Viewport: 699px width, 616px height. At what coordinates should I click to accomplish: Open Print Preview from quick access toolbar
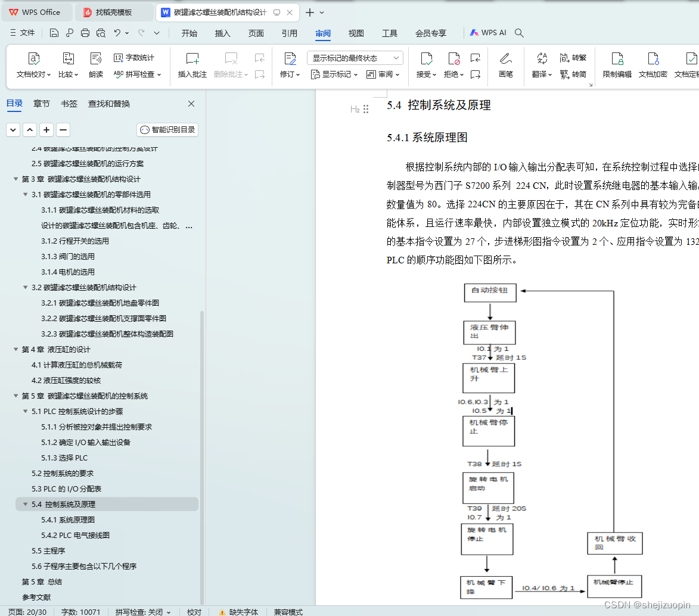pos(101,33)
